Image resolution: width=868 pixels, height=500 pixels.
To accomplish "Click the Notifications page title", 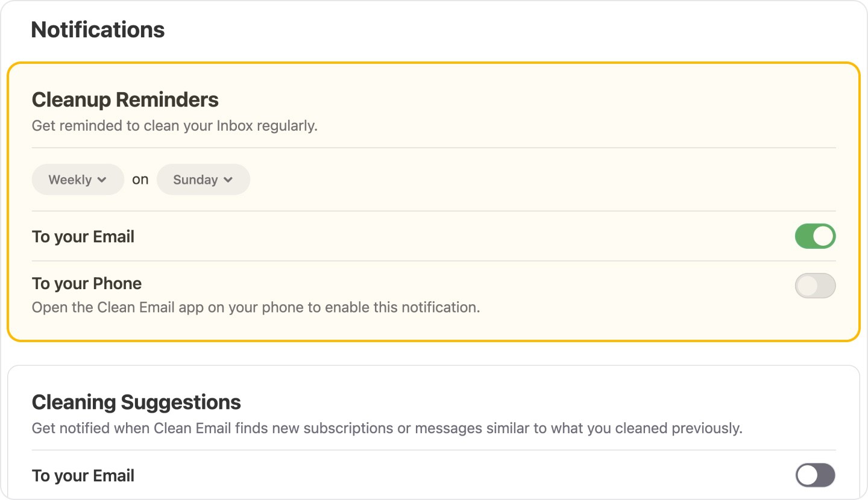I will coord(98,30).
